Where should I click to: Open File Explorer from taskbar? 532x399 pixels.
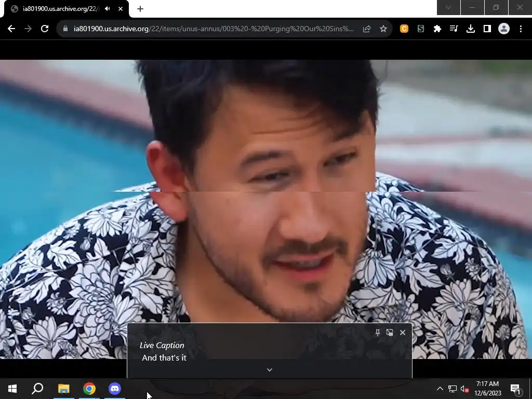click(63, 389)
